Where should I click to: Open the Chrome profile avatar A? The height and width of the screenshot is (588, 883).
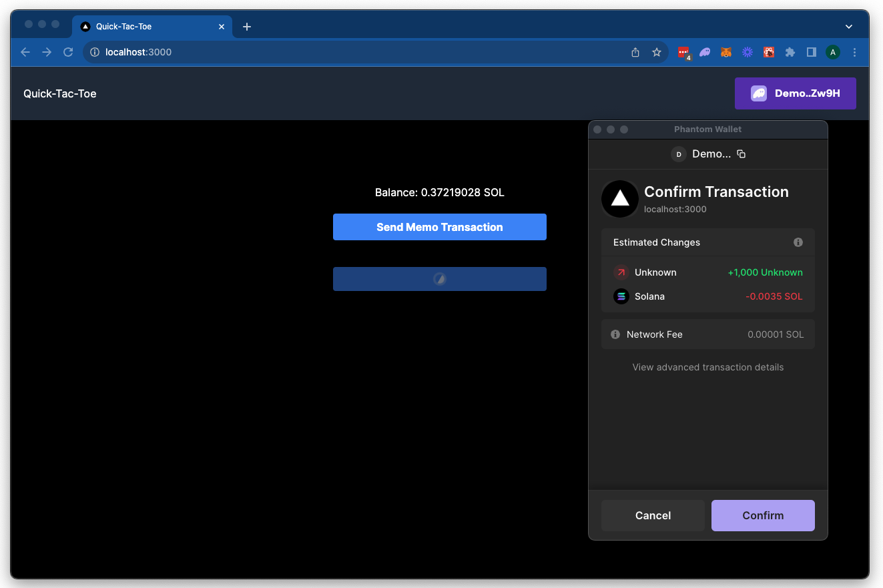click(x=833, y=52)
